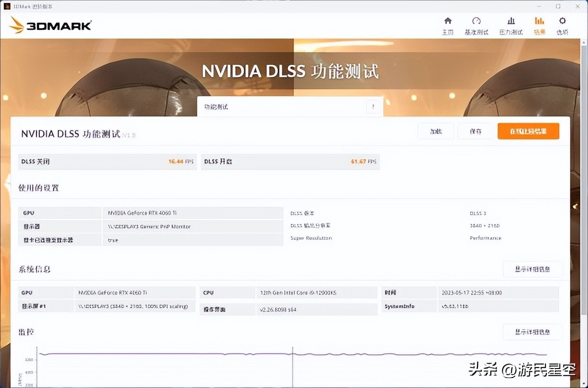
Task: Click the question mark help button
Action: [373, 107]
